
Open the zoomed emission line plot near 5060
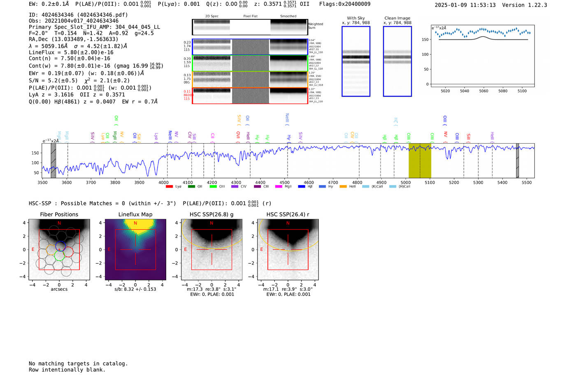tap(483, 56)
